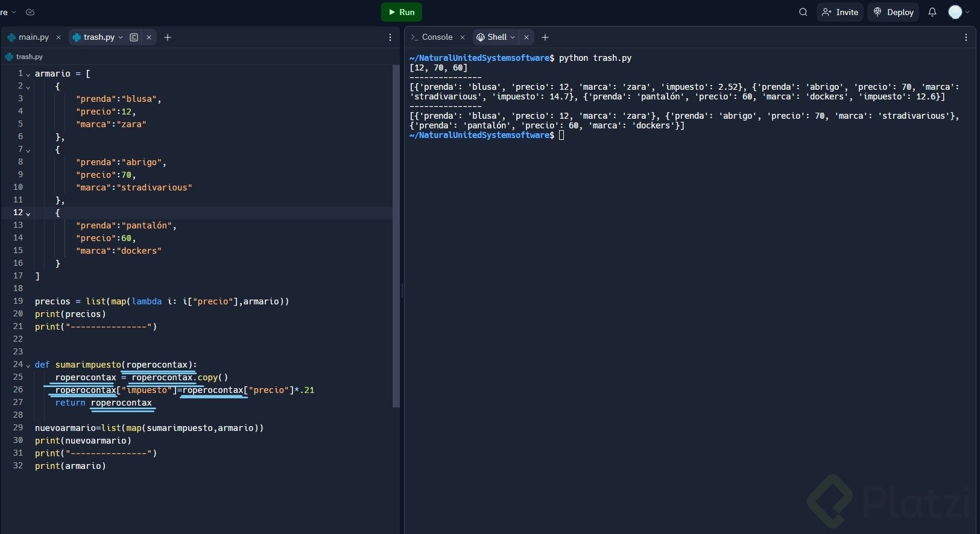Viewport: 980px width, 534px height.
Task: Click line number 32 in the gutter
Action: [x=18, y=466]
